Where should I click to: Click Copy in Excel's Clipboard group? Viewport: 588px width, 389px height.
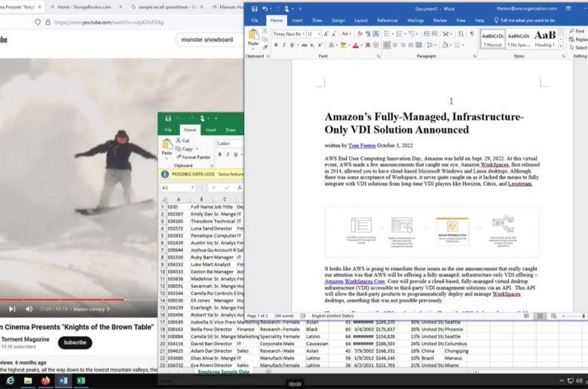186,149
